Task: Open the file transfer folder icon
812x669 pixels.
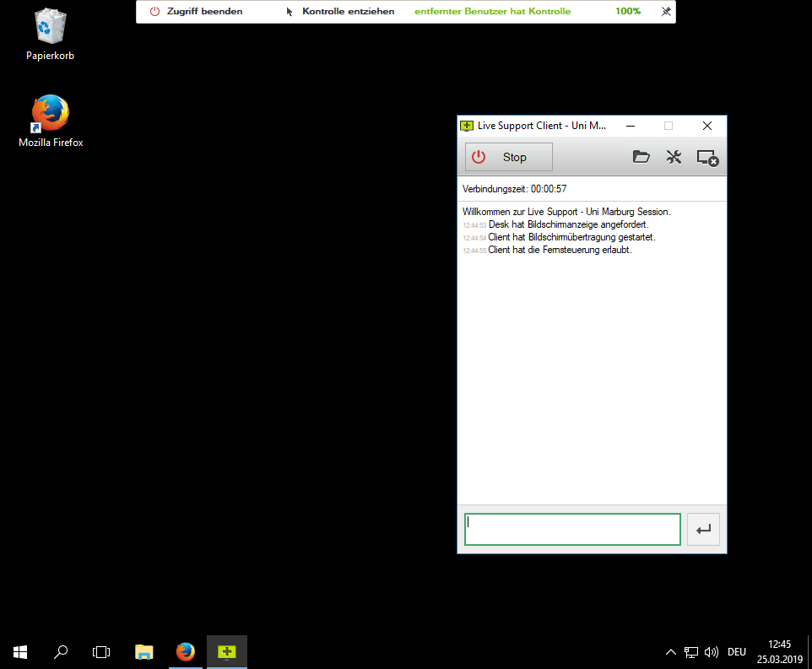Action: coord(641,157)
